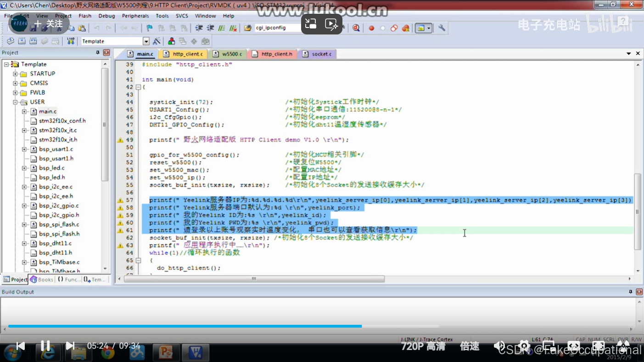
Task: Start or stop debug session
Action: (x=356, y=28)
